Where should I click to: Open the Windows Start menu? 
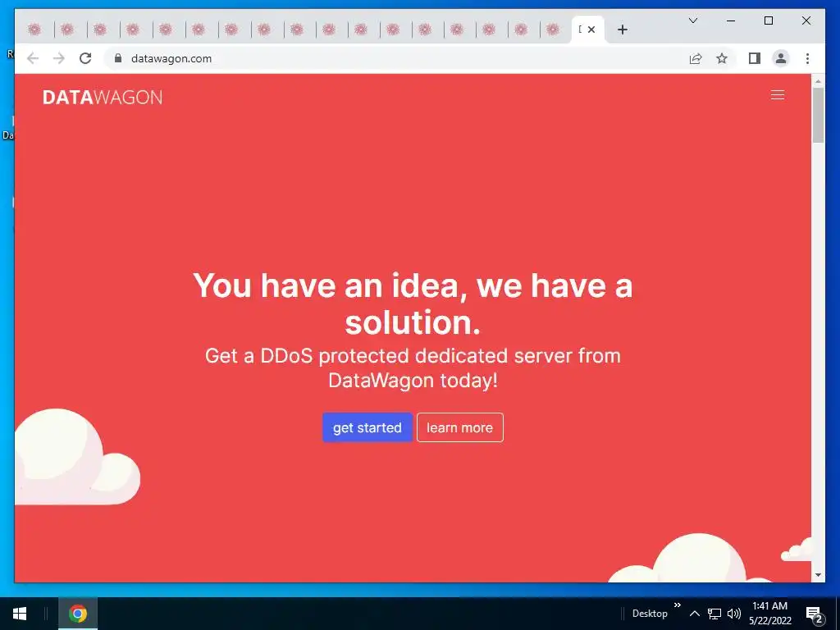coord(20,614)
